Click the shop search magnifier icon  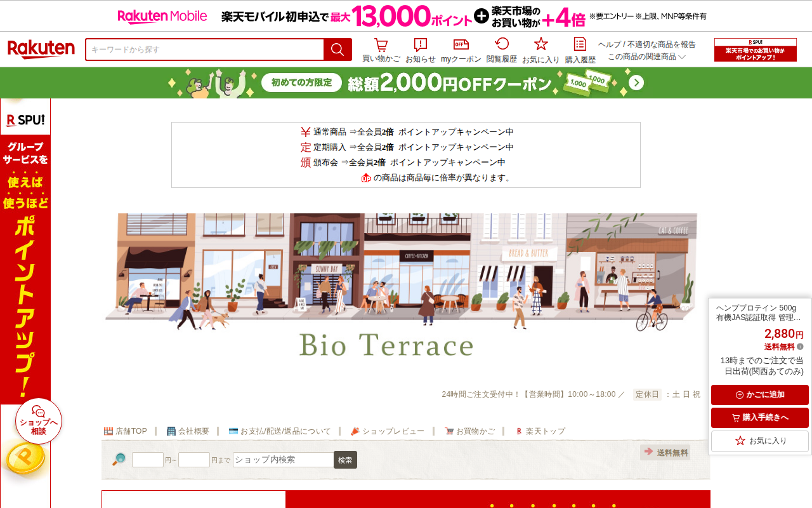click(x=119, y=459)
